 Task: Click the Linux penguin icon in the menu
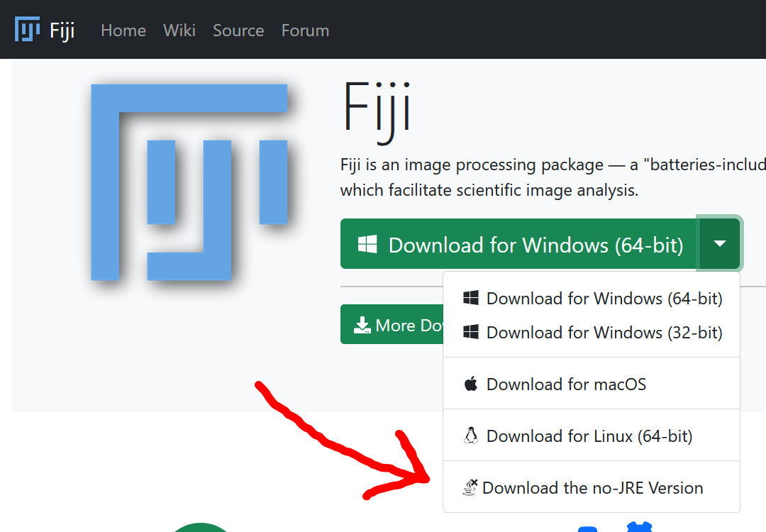470,436
